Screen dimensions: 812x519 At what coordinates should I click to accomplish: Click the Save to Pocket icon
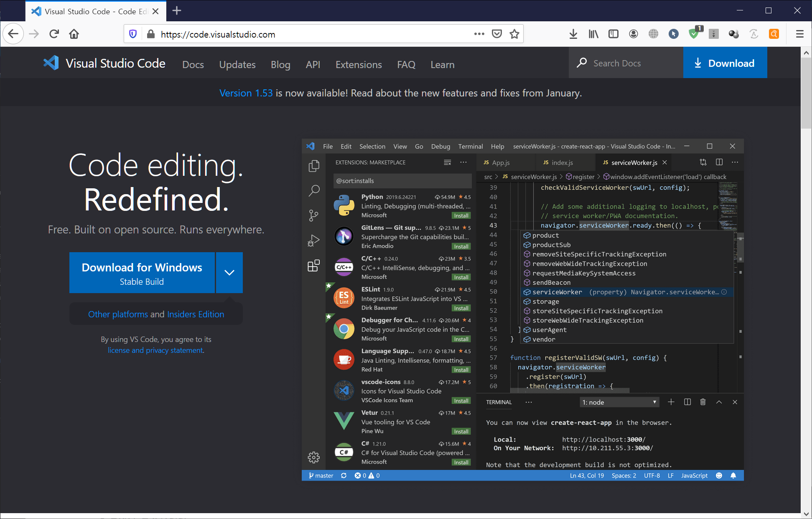coord(497,34)
